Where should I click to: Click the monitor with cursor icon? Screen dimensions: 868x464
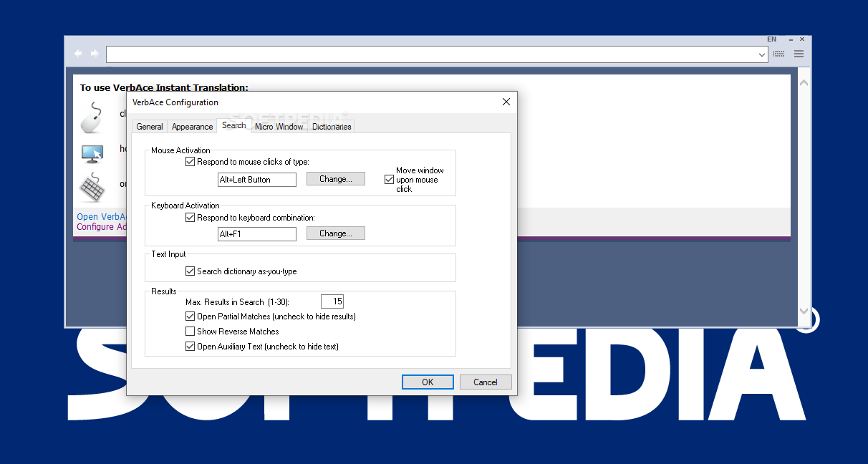tap(92, 153)
